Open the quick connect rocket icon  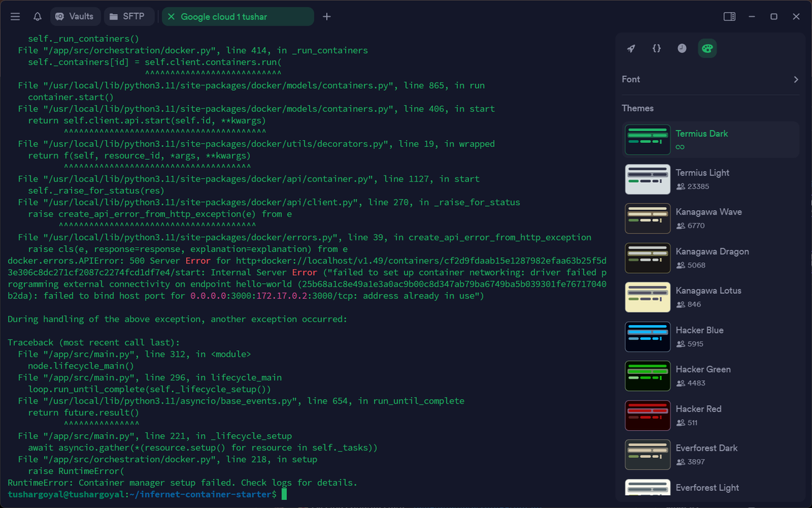click(631, 48)
